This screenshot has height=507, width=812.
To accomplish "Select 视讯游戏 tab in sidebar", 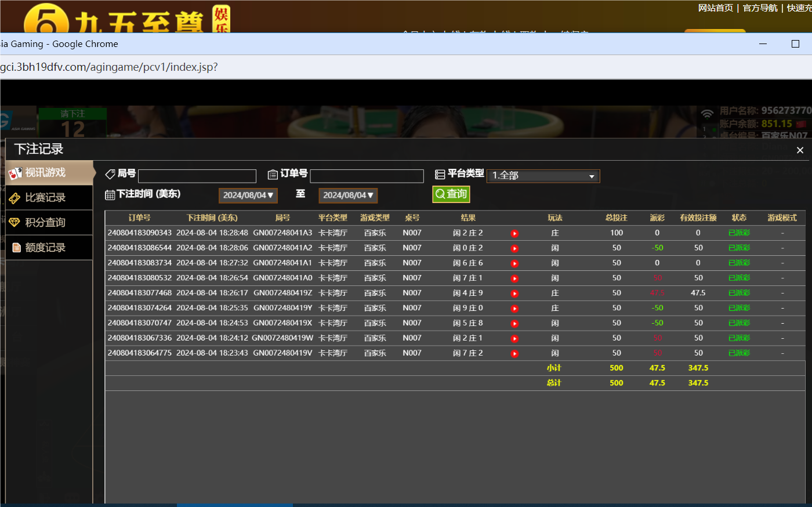I will (x=45, y=173).
